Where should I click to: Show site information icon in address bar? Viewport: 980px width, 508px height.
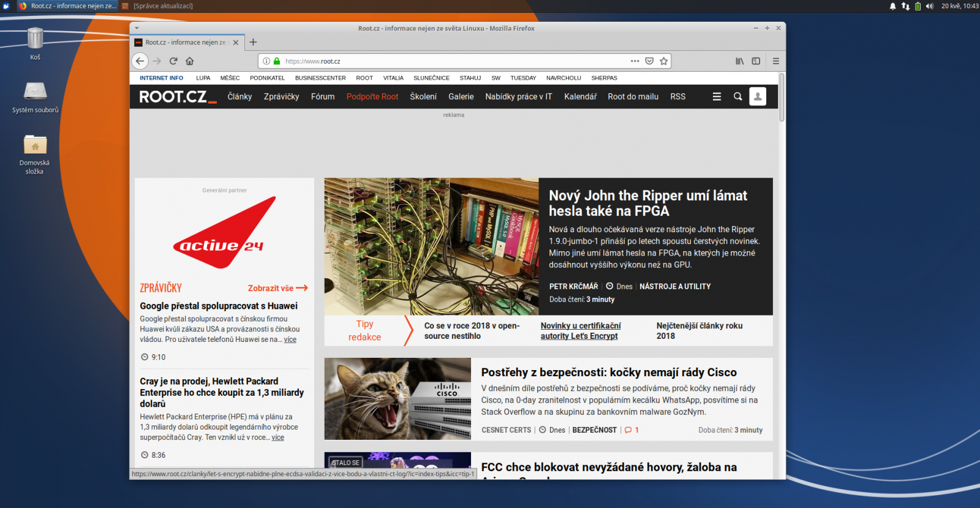click(266, 61)
